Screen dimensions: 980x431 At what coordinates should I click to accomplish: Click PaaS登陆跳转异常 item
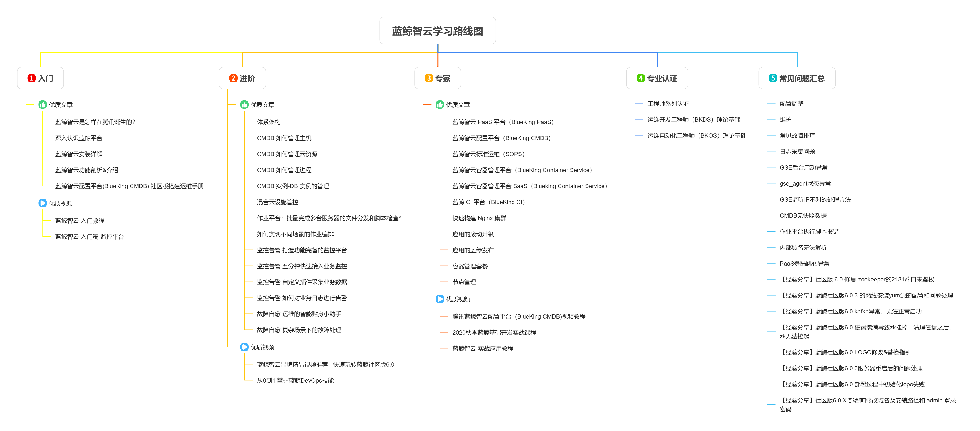tap(805, 263)
